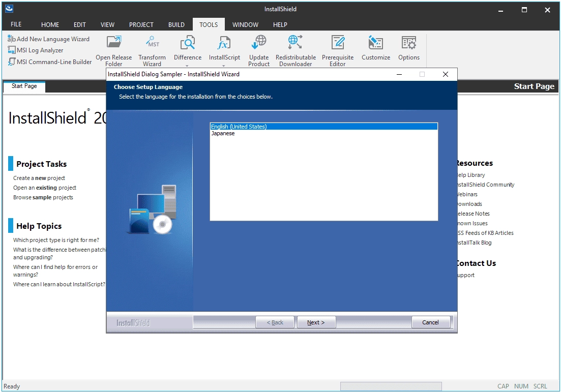Screen dimensions: 561x392
Task: Open the Release Notes link
Action: click(x=474, y=214)
